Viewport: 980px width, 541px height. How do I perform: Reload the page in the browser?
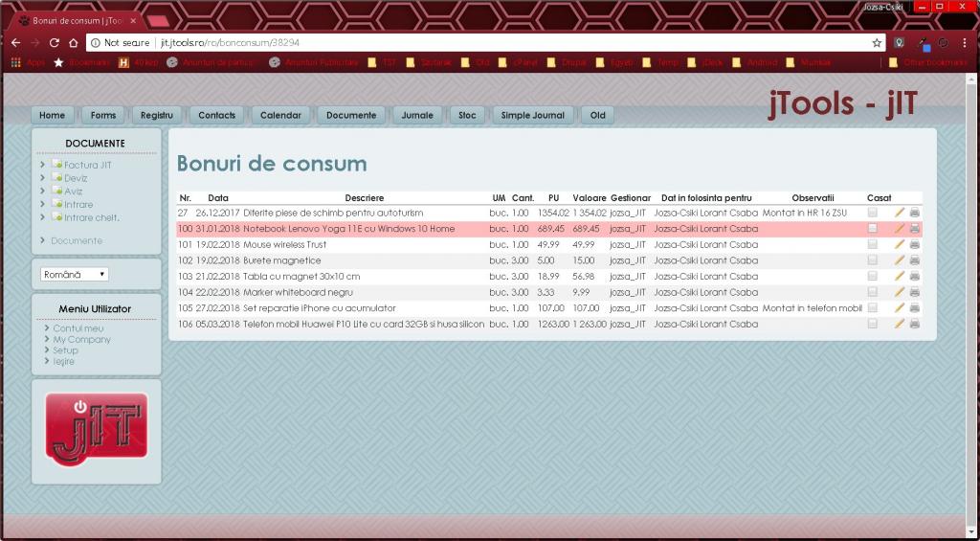(55, 43)
